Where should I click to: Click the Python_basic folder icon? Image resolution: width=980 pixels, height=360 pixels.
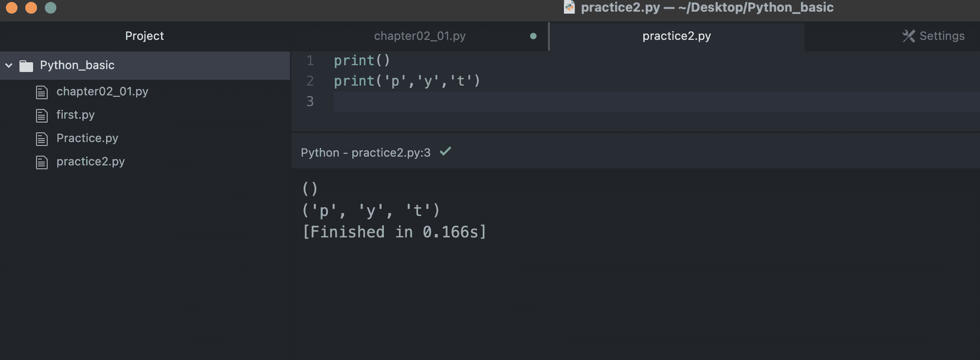point(26,66)
